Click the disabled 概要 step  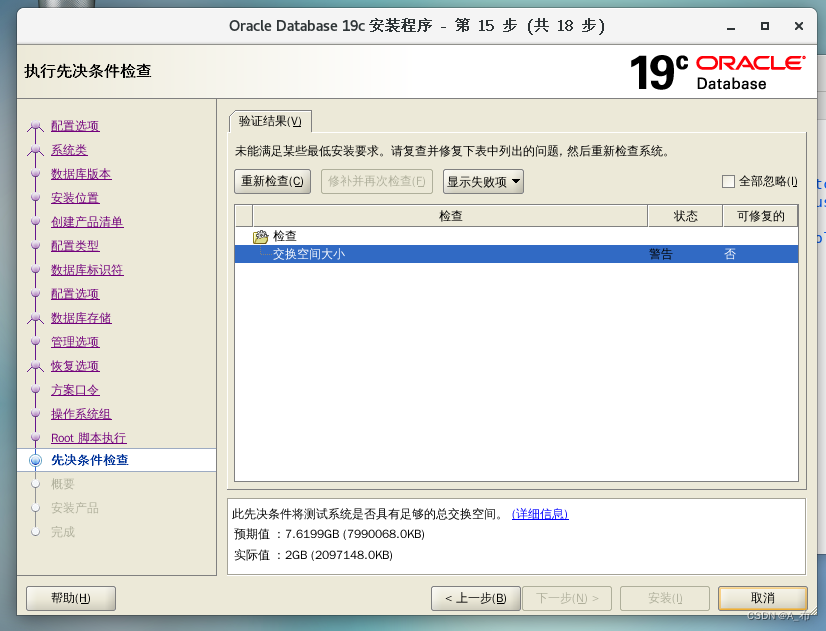click(x=63, y=484)
